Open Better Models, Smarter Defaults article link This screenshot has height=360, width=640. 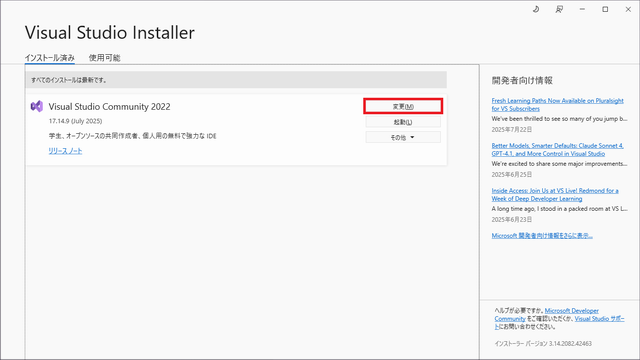(x=557, y=149)
